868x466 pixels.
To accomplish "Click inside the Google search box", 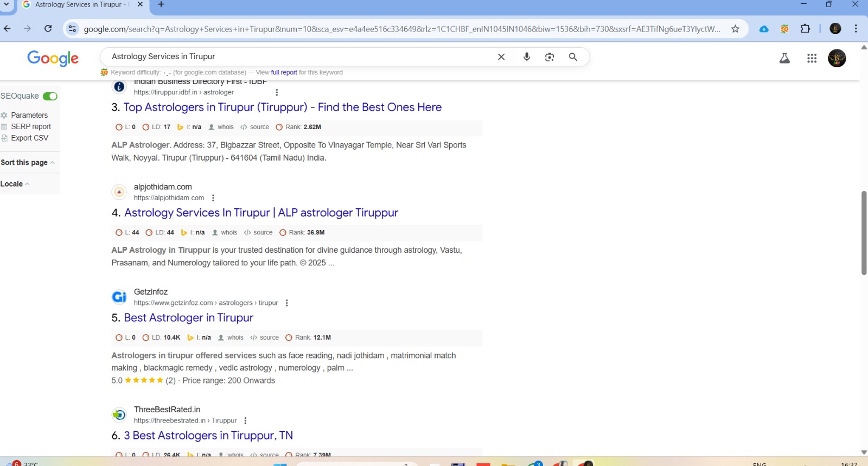I will [x=298, y=56].
